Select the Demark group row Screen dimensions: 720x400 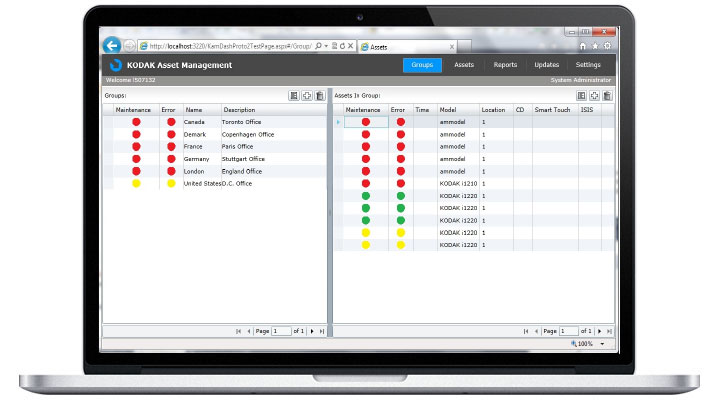pos(215,135)
